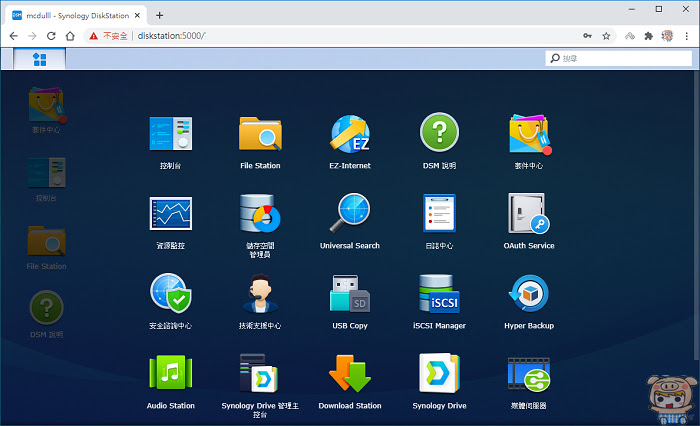The image size is (700, 426).
Task: Click the page vertical scrollbar
Action: [696, 214]
